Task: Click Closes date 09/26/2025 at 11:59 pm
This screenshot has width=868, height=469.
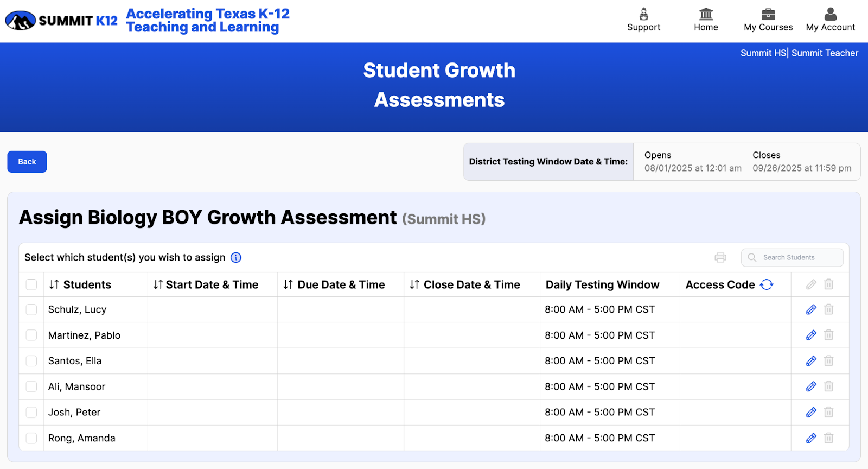Action: [802, 168]
